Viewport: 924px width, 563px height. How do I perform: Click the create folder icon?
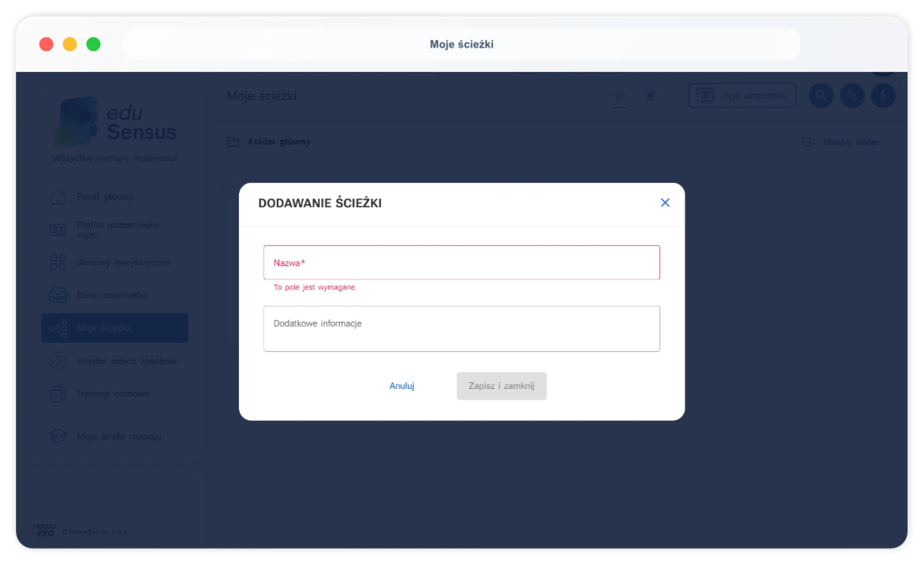coord(808,142)
